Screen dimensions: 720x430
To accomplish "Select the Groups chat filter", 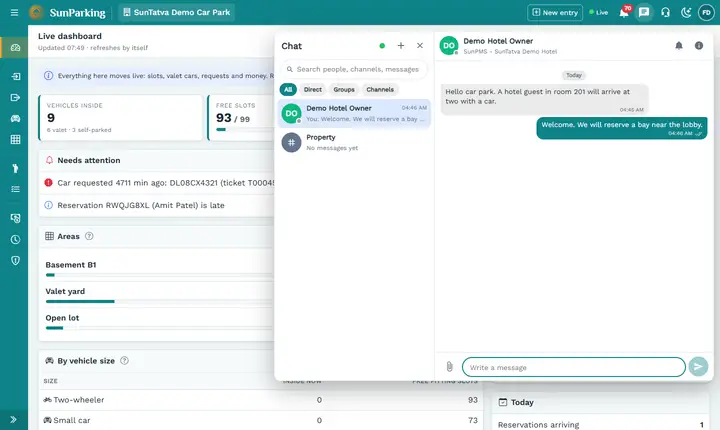I will click(344, 90).
